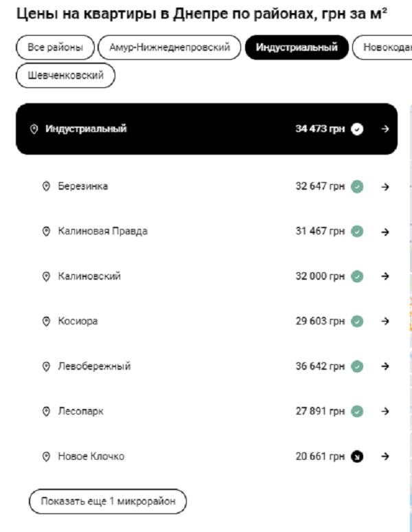412x532 pixels.
Task: Open Новое Клочко microdistrict prices
Action: click(91, 456)
